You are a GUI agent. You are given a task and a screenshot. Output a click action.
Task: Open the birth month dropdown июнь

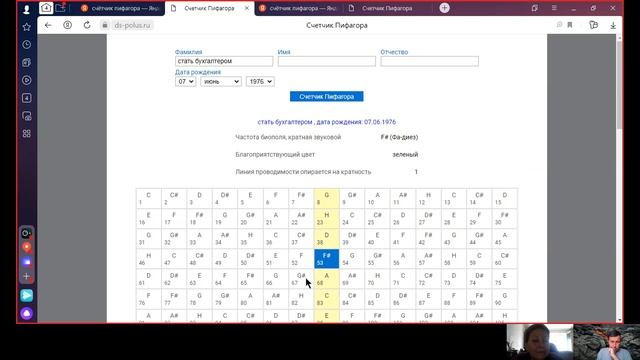(x=221, y=82)
